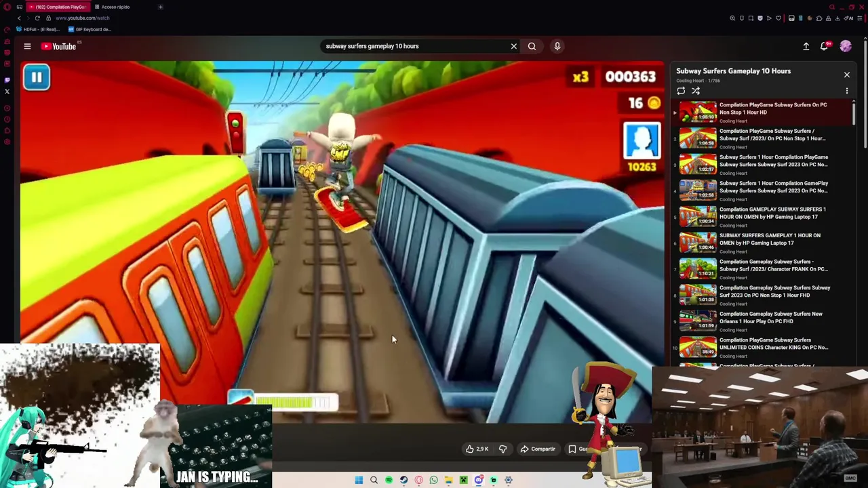
Task: Open the Easy Setup sliders icon
Action: [x=860, y=18]
